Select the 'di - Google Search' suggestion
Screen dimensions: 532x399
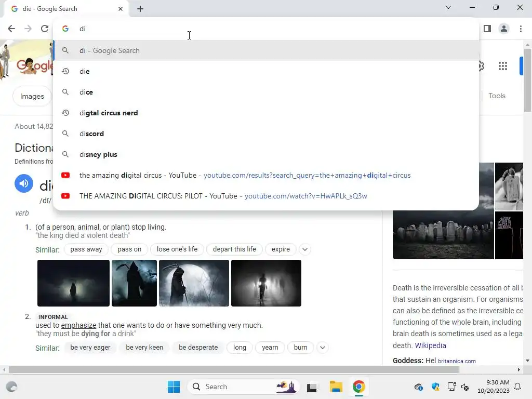point(266,50)
